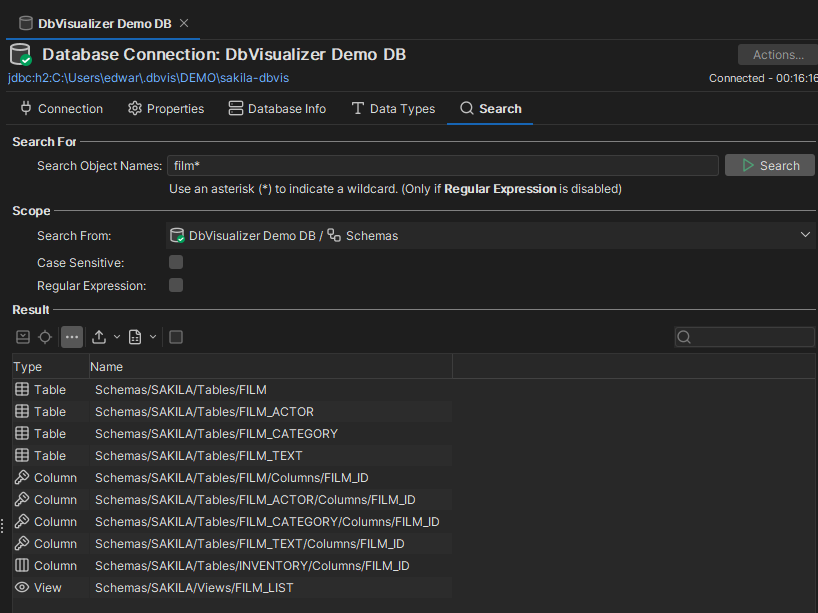Toggle the square checkbox in Result toolbar
This screenshot has height=613, width=818.
[176, 337]
